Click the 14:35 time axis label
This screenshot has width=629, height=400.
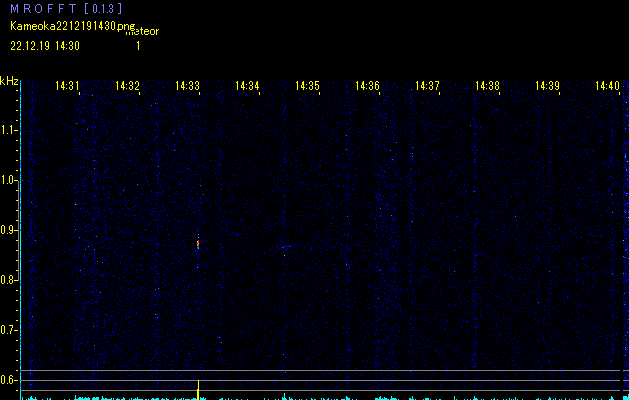pos(307,86)
